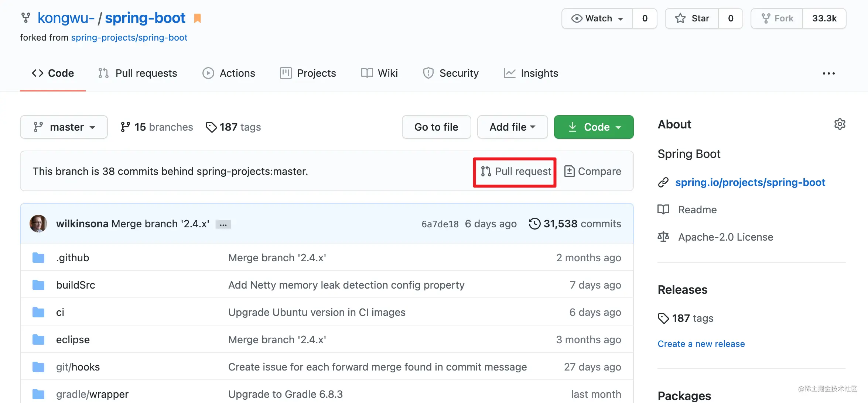
Task: Create a Pull request from this branch
Action: tap(516, 171)
